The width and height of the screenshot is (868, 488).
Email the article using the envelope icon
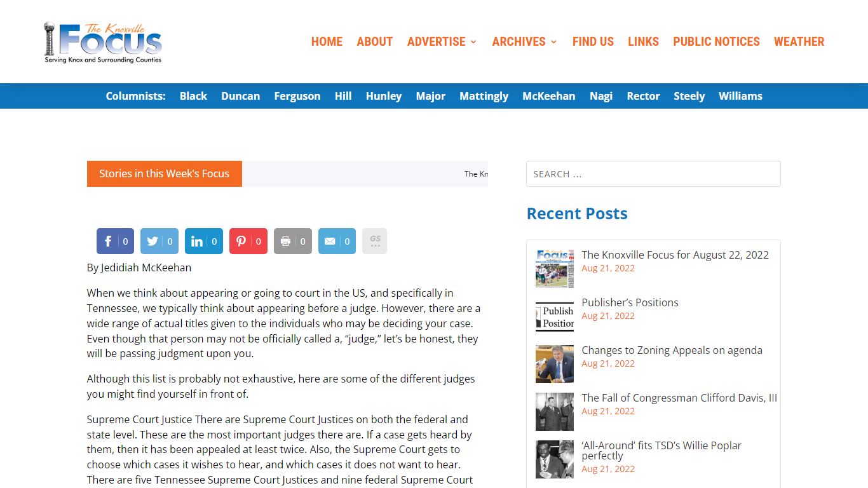(x=337, y=241)
